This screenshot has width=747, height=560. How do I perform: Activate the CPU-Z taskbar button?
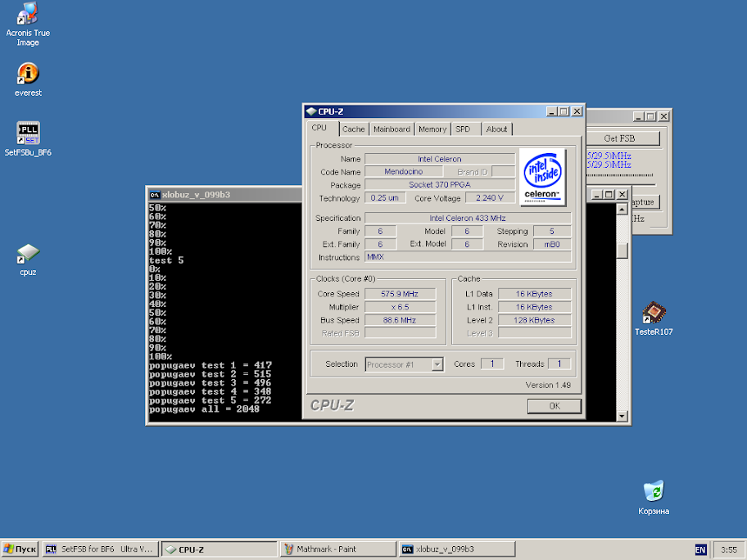point(220,549)
